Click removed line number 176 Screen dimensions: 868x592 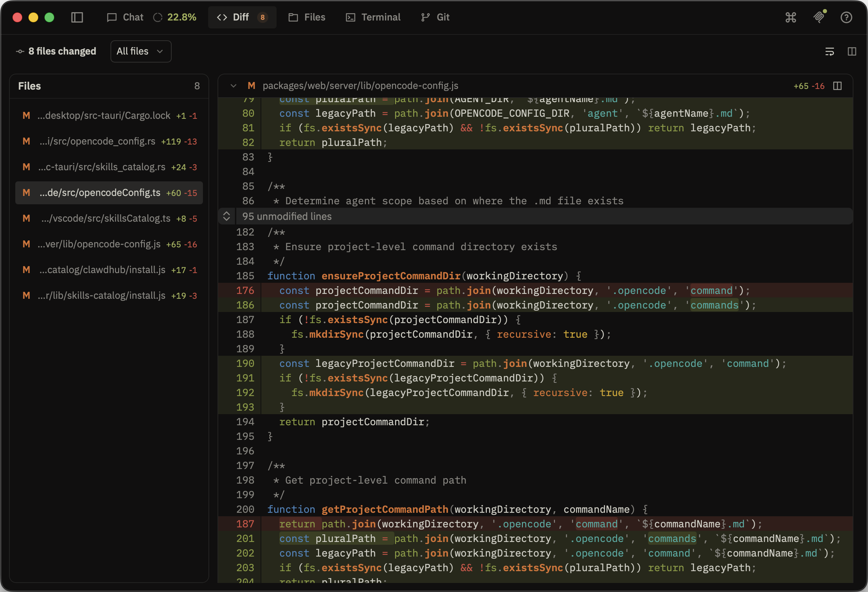click(245, 290)
